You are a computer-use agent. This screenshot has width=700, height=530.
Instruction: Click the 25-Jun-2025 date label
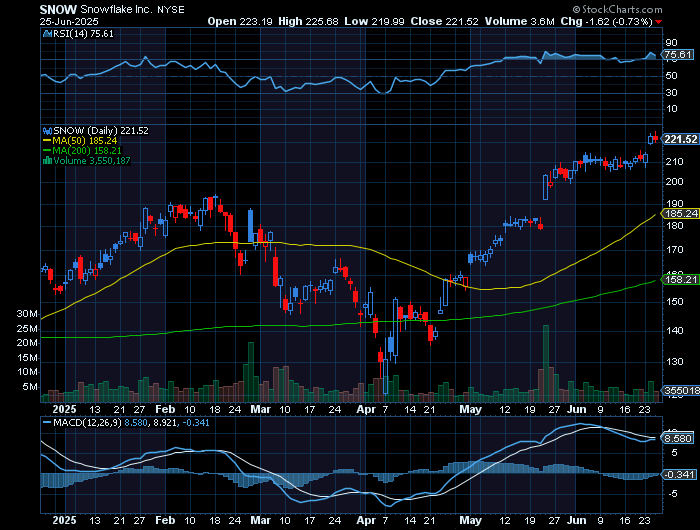point(69,21)
